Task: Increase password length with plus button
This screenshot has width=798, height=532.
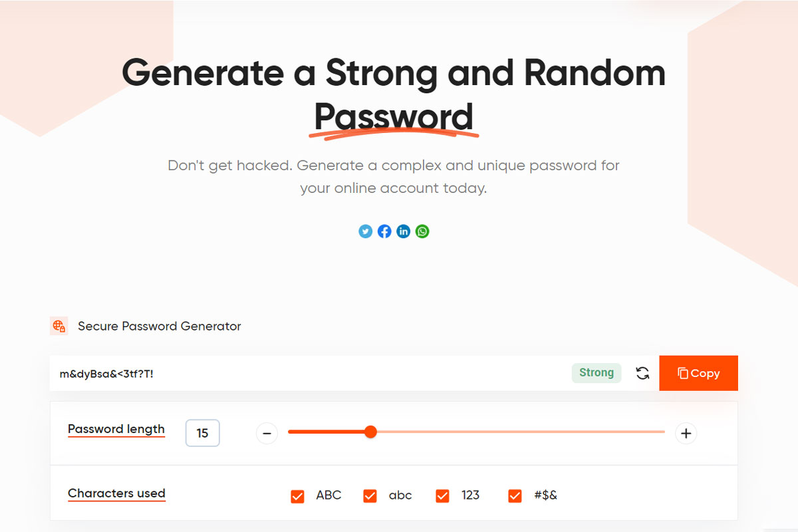Action: (686, 434)
